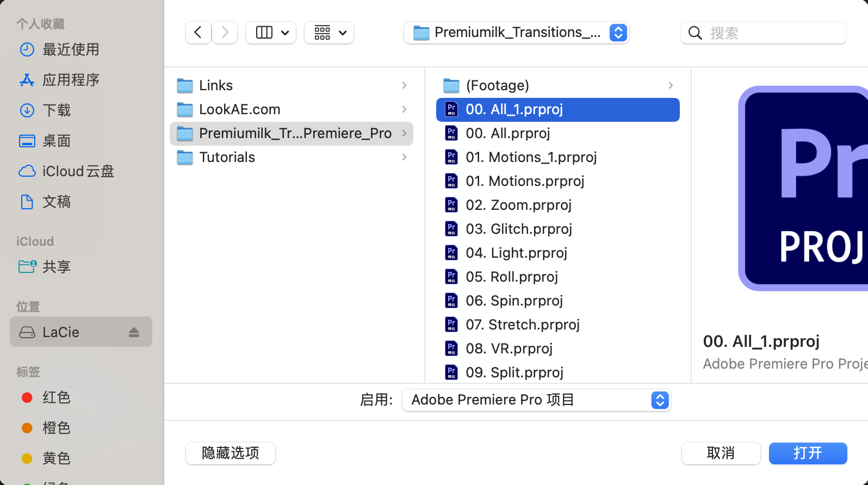Open 应用程序 in the sidebar
The height and width of the screenshot is (485, 868).
71,80
